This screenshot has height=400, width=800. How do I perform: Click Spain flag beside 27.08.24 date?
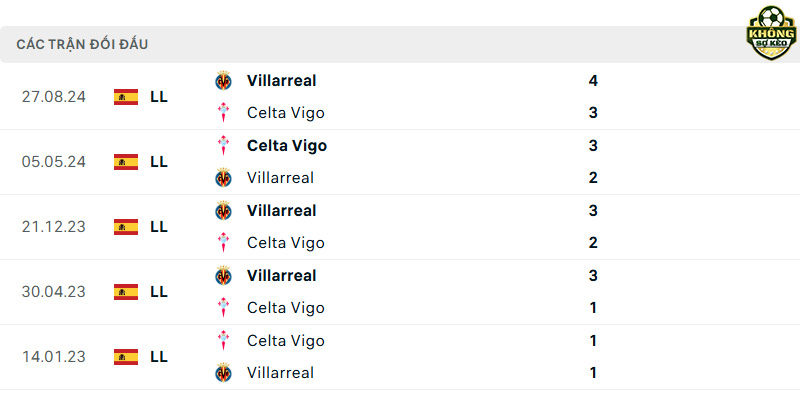[x=126, y=97]
